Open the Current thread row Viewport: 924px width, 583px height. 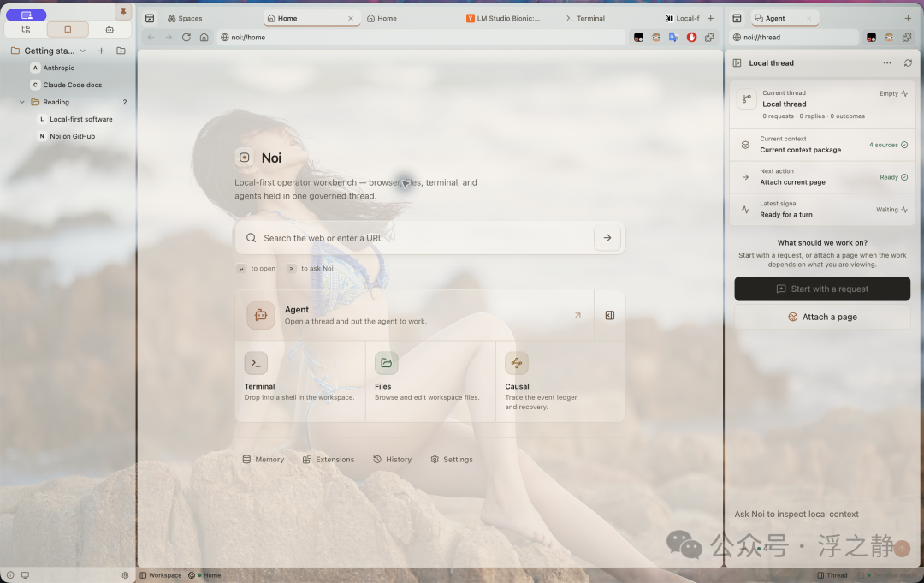click(x=822, y=104)
